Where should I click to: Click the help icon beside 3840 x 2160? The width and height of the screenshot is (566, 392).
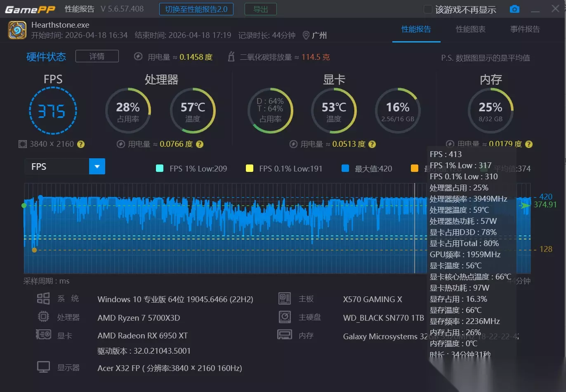click(x=81, y=144)
